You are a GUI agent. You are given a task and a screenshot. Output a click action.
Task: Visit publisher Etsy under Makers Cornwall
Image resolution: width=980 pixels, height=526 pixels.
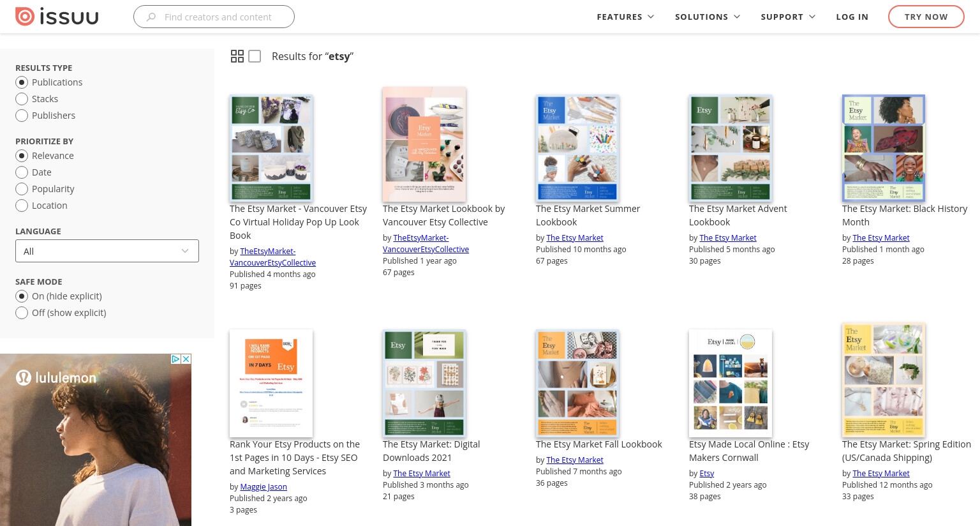pos(707,474)
